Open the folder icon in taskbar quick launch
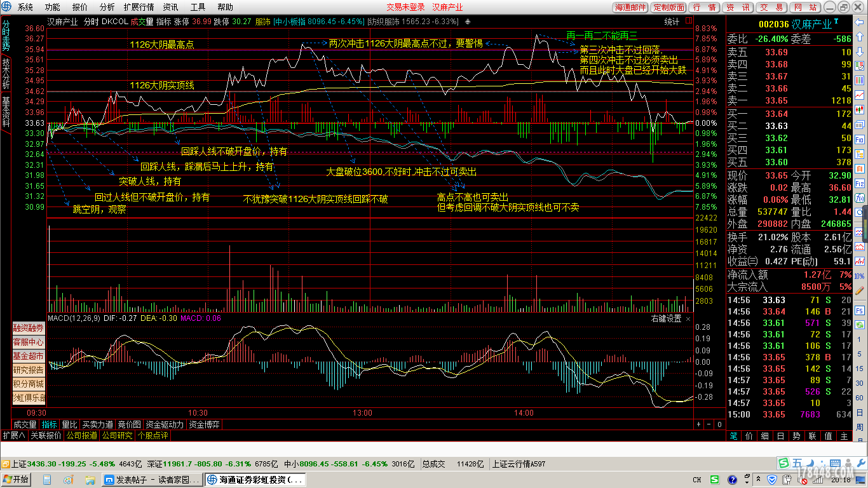The width and height of the screenshot is (868, 488). (90, 480)
